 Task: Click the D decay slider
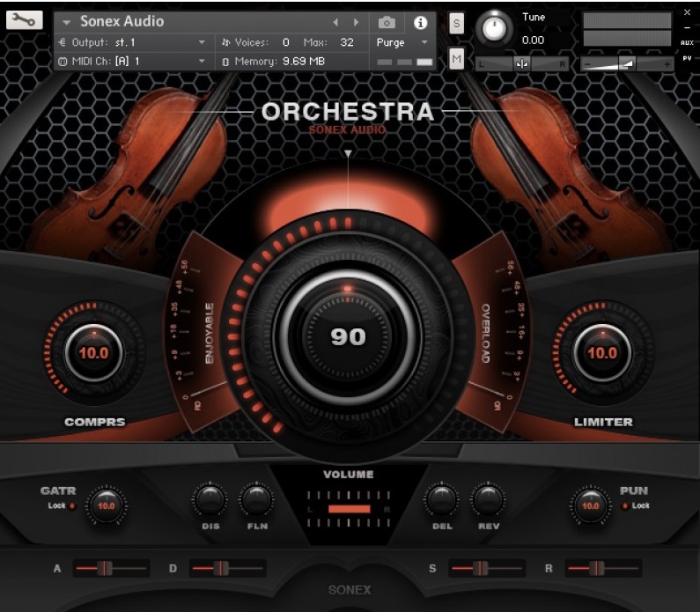[228, 568]
